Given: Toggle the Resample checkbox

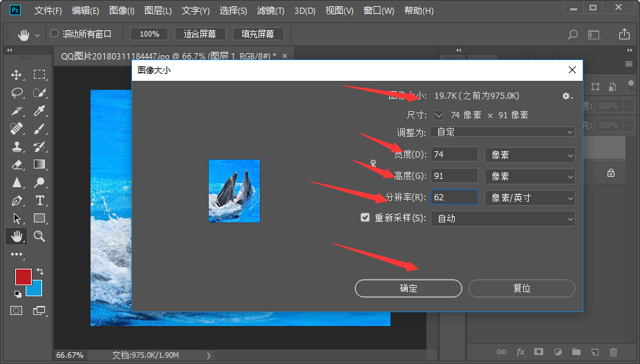Looking at the screenshot, I should [x=365, y=218].
